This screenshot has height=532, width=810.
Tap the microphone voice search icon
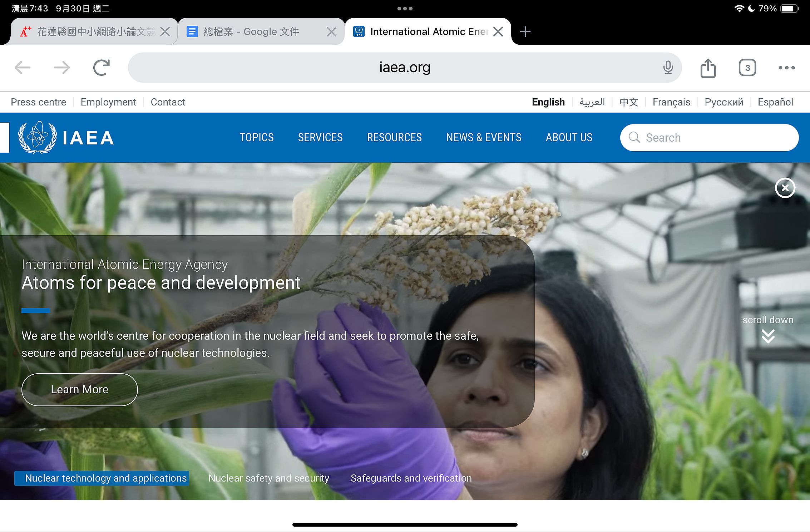pos(668,68)
